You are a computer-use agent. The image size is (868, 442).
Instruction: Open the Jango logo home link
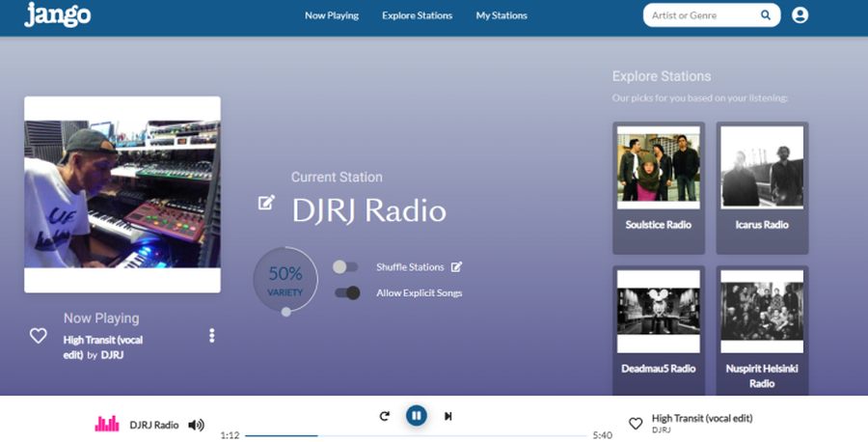[x=58, y=14]
